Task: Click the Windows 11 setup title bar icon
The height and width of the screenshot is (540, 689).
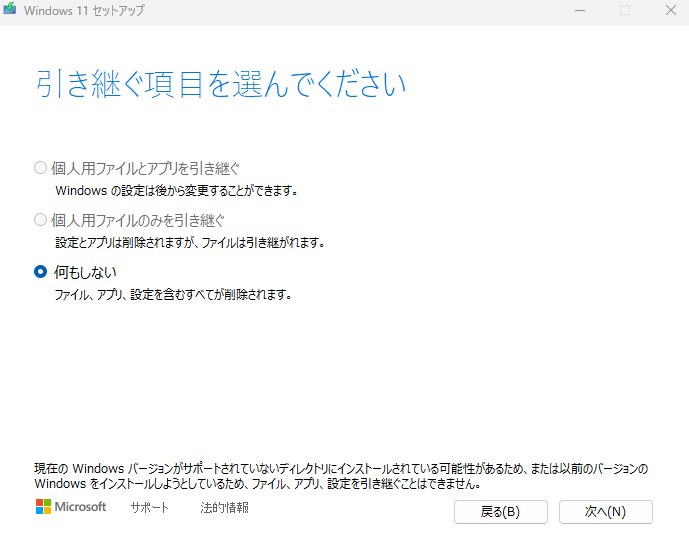Action: click(10, 9)
